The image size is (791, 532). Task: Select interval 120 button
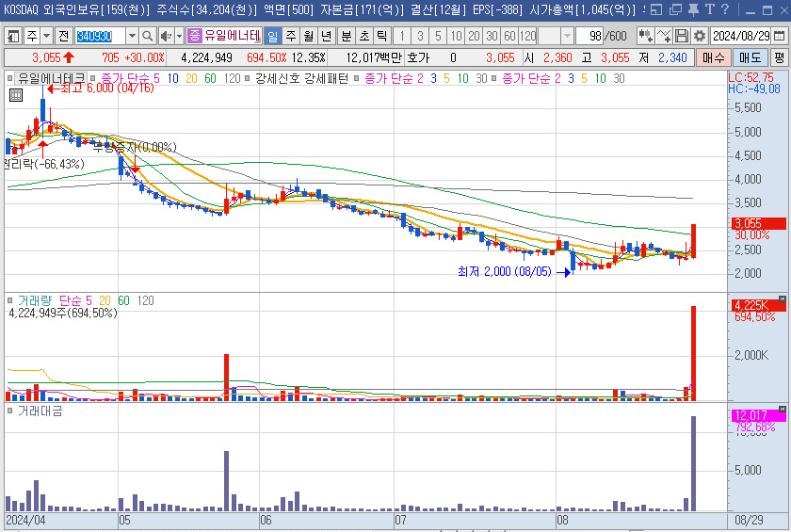pos(527,36)
